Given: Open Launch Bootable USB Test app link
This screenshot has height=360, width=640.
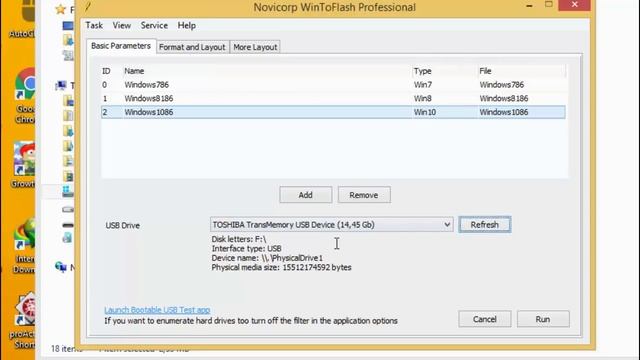Looking at the screenshot, I should point(157,310).
